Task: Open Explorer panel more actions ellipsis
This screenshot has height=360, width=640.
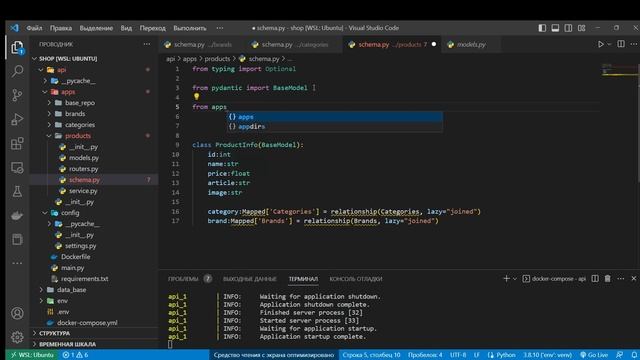Action: [147, 44]
